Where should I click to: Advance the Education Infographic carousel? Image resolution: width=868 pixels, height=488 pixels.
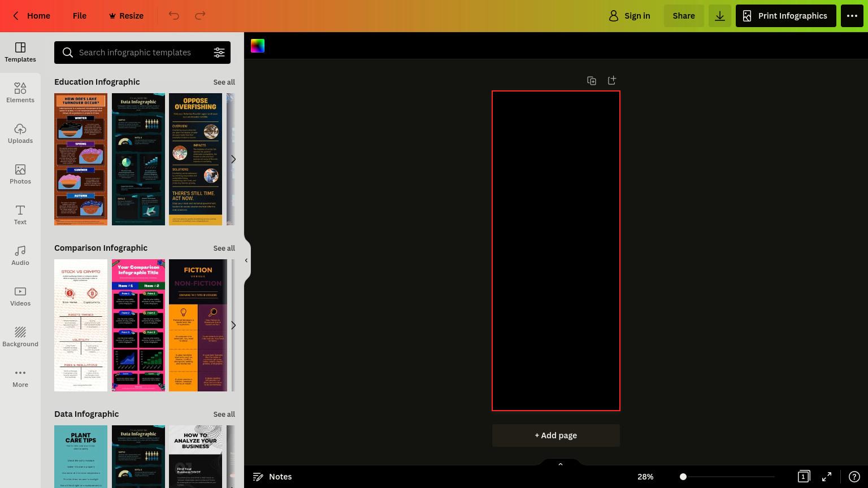pos(233,159)
